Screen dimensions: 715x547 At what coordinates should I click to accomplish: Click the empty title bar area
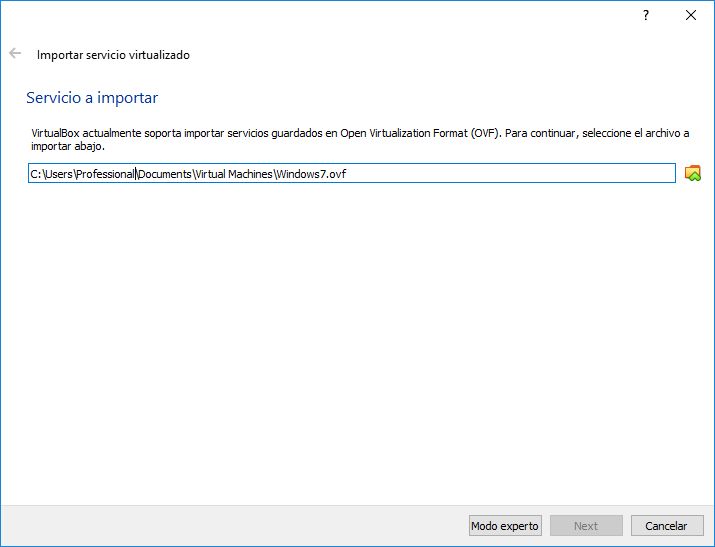[300, 15]
